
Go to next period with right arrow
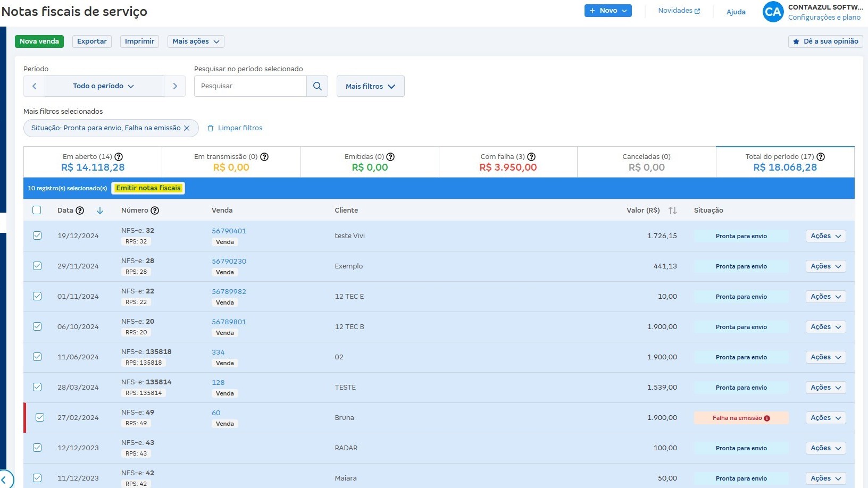(x=175, y=86)
